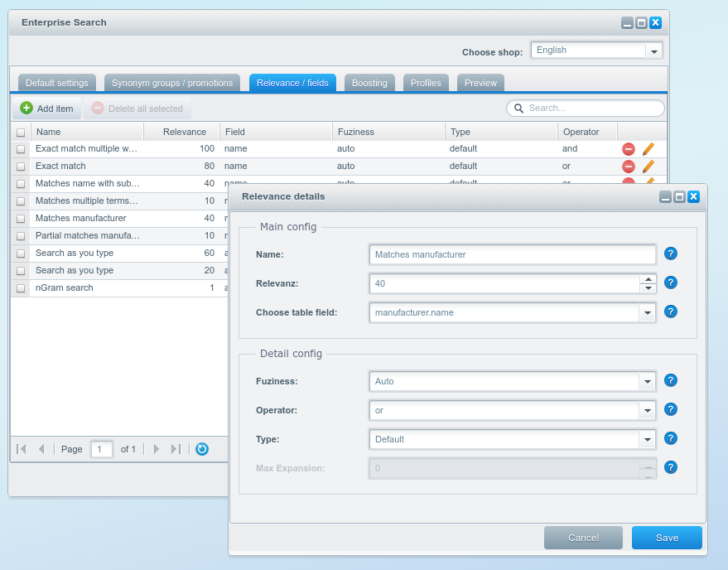This screenshot has height=570, width=728.
Task: Switch to the Boosting tab
Action: pyautogui.click(x=369, y=83)
